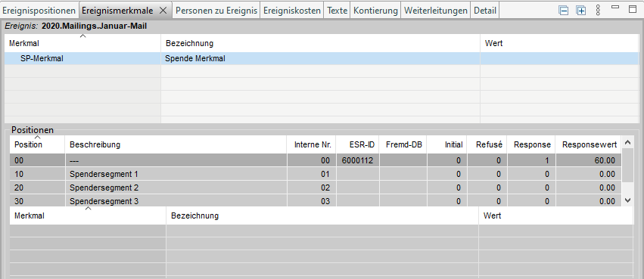Open the Kontierung tab

[x=375, y=11]
